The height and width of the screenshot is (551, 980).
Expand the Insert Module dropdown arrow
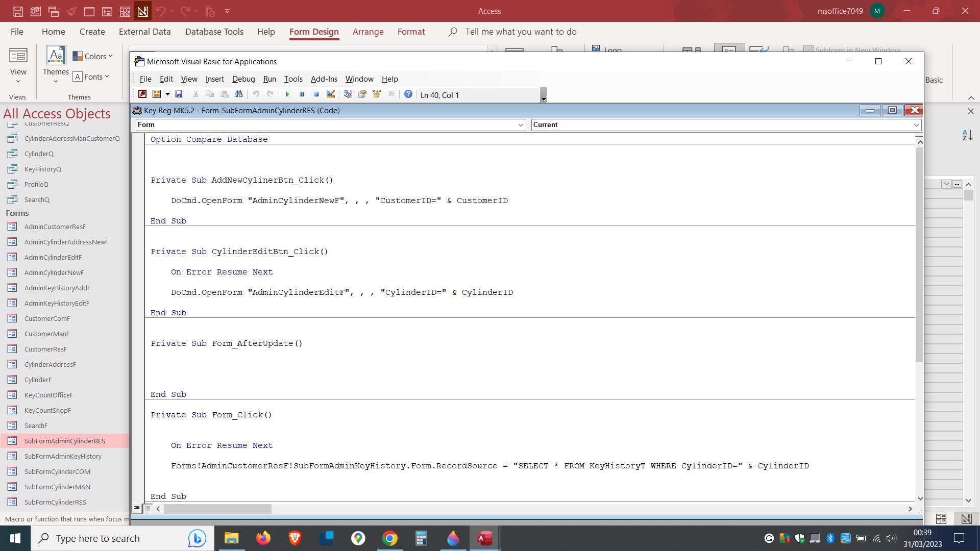pos(167,94)
